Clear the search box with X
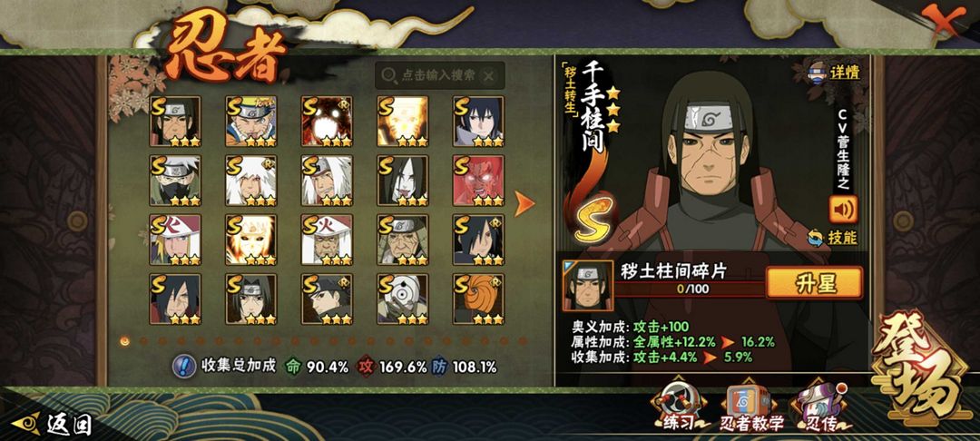Screen dimensions: 980x441 pos(489,75)
